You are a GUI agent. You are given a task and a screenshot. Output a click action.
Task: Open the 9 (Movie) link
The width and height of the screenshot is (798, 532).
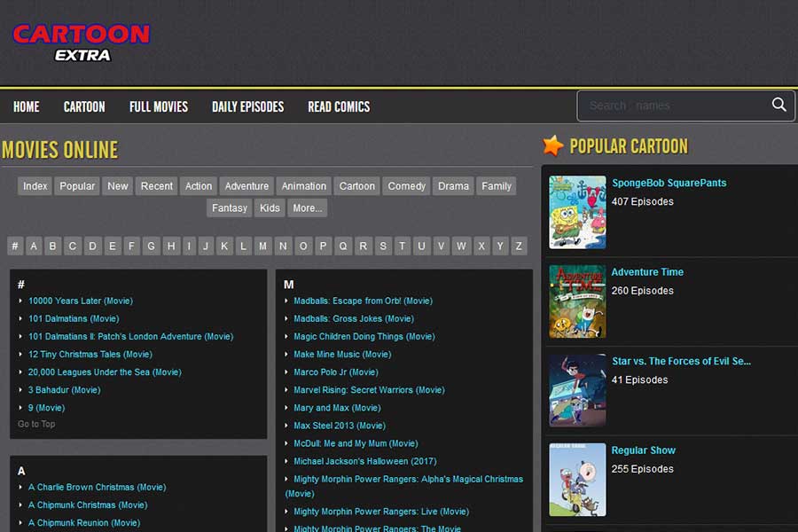coord(46,408)
